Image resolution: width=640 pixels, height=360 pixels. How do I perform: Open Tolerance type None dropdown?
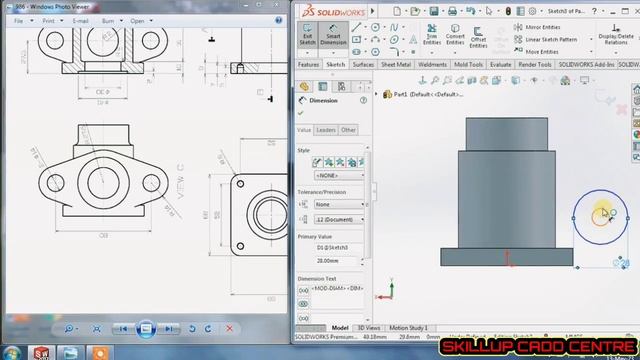(339, 204)
